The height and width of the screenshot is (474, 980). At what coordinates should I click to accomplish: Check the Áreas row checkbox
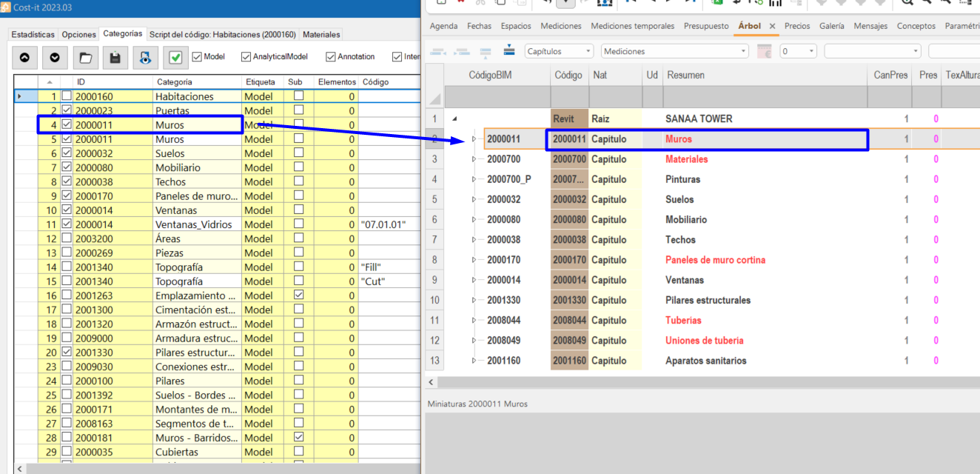coord(67,238)
